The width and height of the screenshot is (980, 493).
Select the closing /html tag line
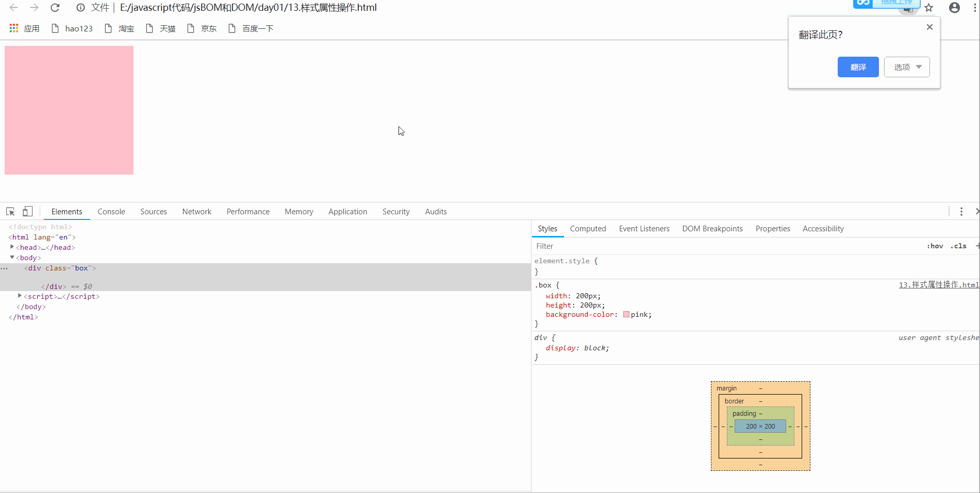point(23,317)
